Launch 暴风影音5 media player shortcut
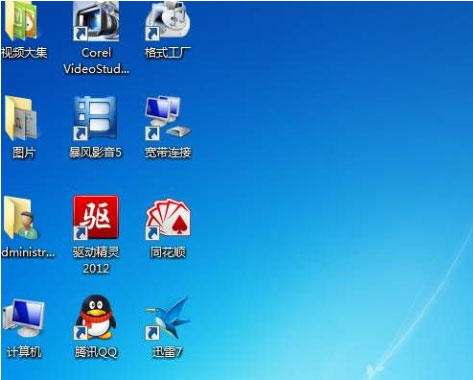473x380 pixels. coord(95,118)
